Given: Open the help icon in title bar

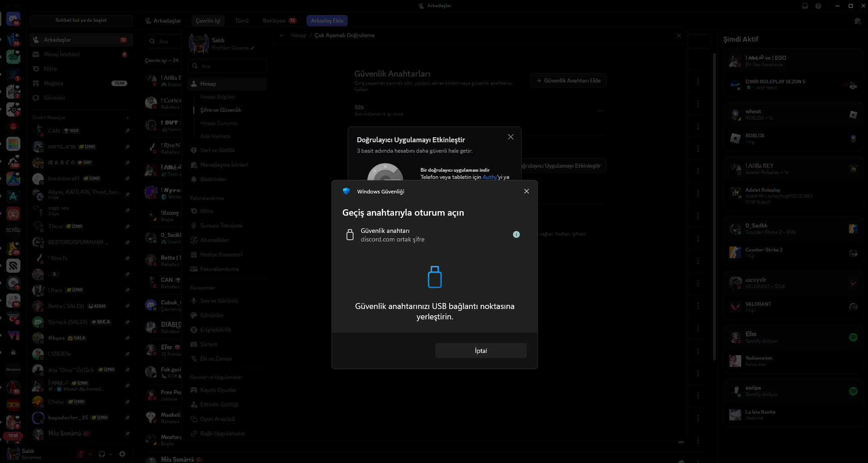Looking at the screenshot, I should (818, 6).
